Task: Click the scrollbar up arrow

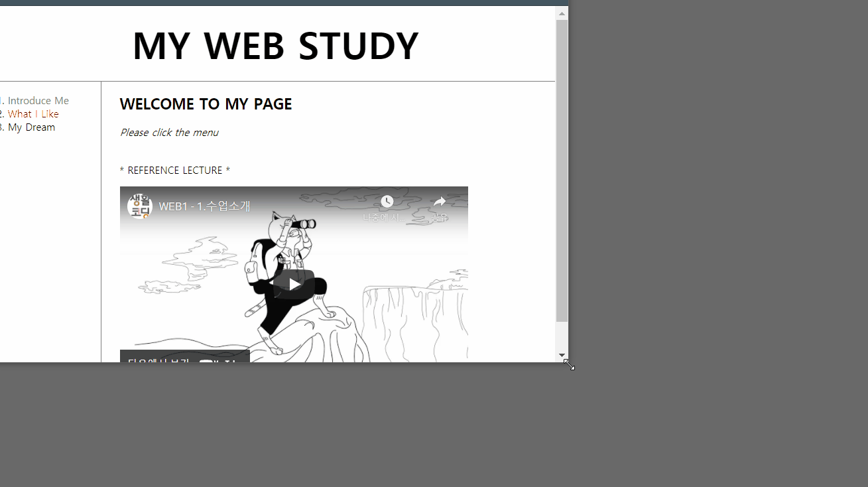Action: (x=562, y=13)
